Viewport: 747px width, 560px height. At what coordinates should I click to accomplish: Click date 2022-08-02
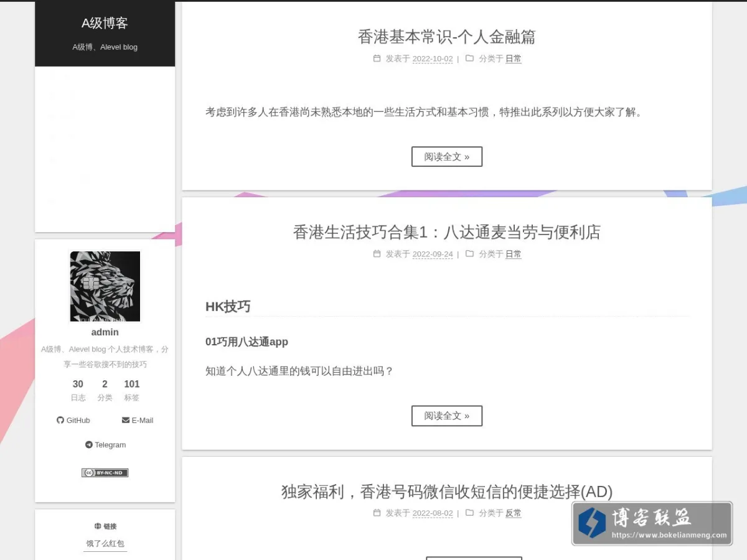pyautogui.click(x=433, y=513)
